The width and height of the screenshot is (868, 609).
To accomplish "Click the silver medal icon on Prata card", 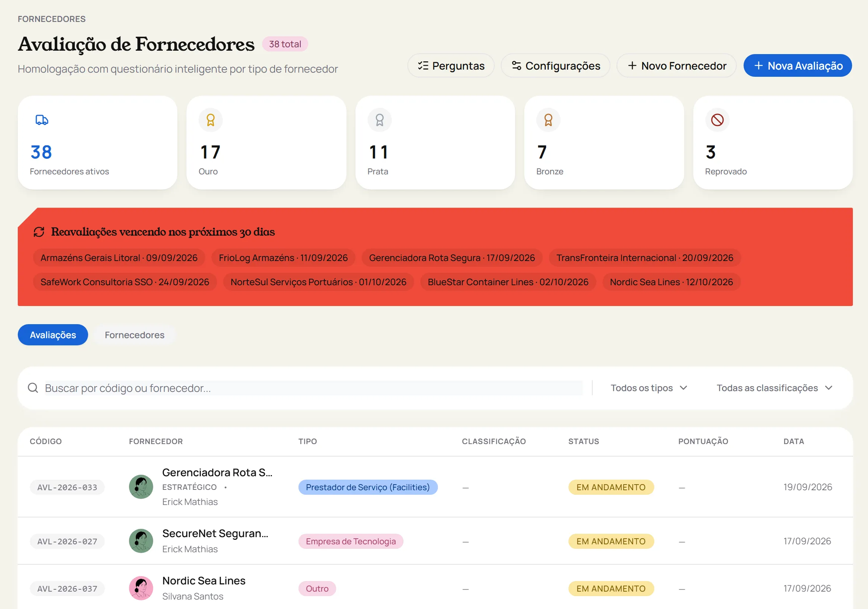I will pyautogui.click(x=379, y=120).
